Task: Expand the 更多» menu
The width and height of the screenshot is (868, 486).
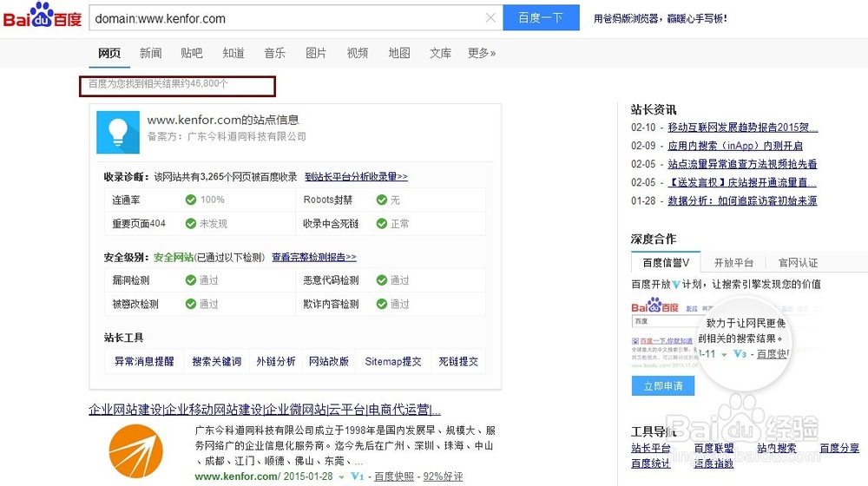Action: (x=482, y=53)
